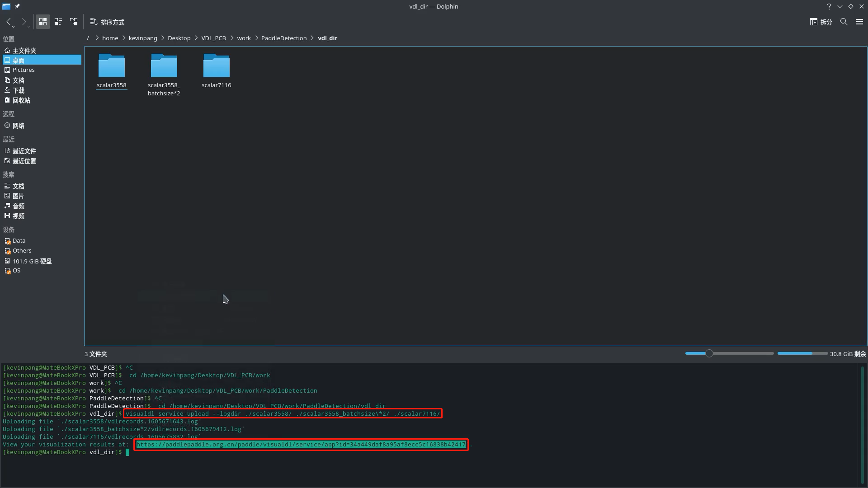Open search with the magnifier icon
The height and width of the screenshot is (488, 868).
click(844, 21)
